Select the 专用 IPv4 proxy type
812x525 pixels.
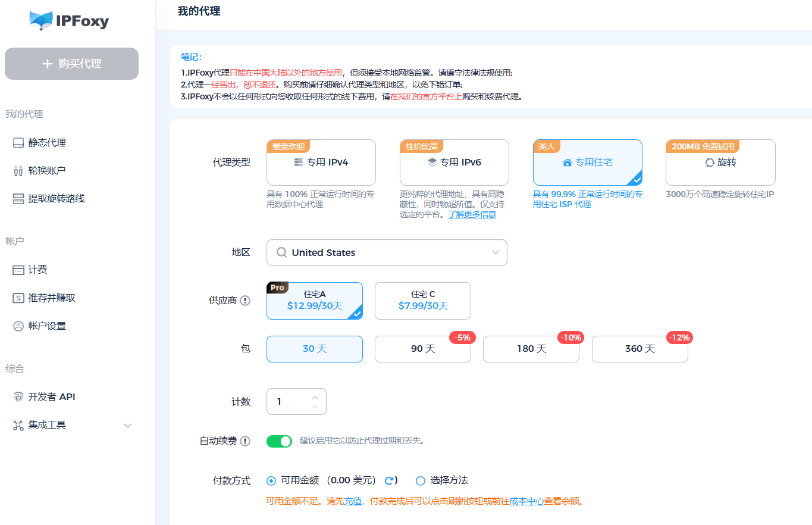[321, 162]
